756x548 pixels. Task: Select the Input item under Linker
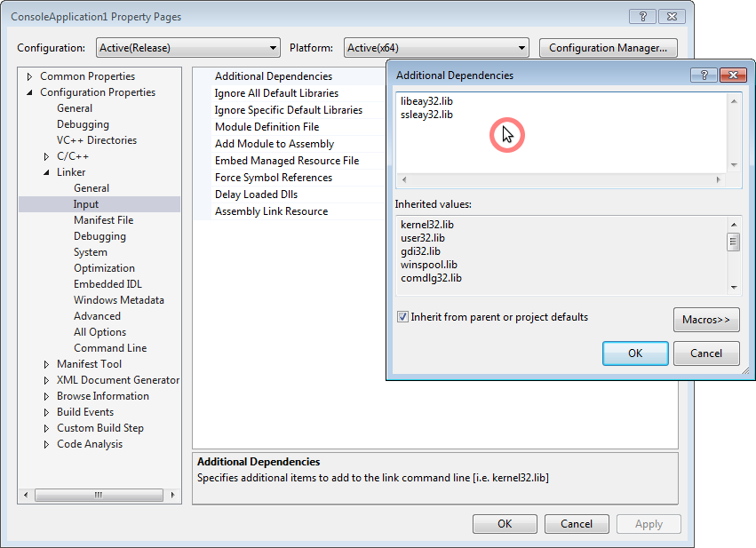point(85,203)
